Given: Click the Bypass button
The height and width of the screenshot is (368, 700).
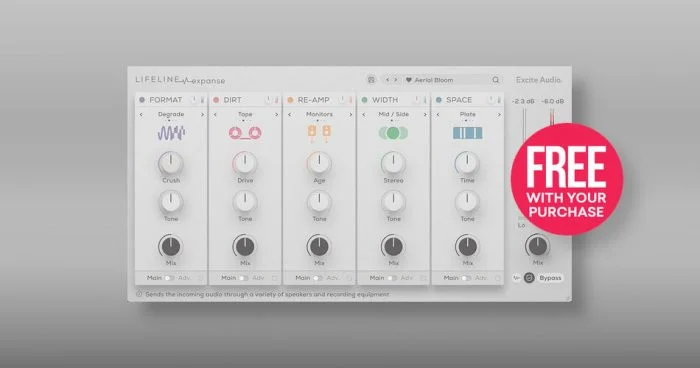Looking at the screenshot, I should click(550, 278).
